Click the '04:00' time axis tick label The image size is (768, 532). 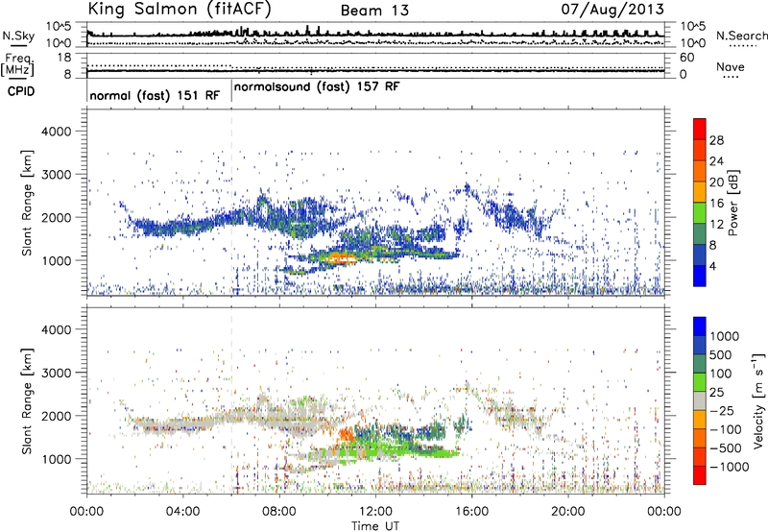[182, 512]
